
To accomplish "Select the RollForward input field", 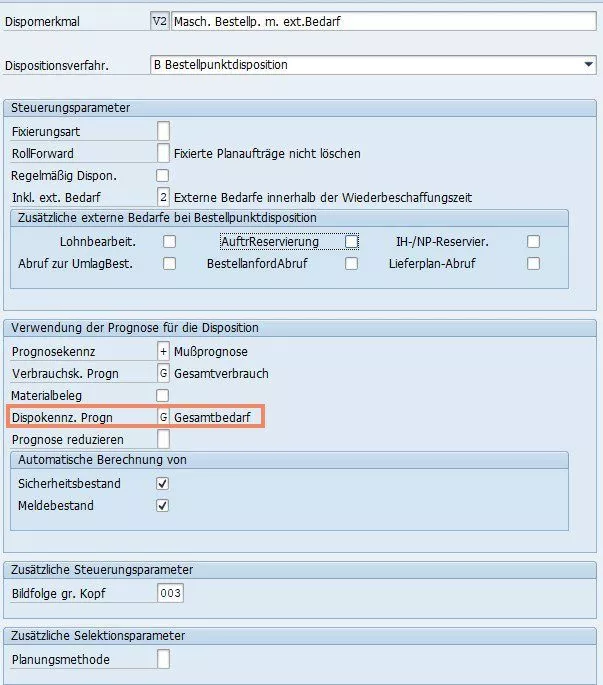I will tap(163, 153).
